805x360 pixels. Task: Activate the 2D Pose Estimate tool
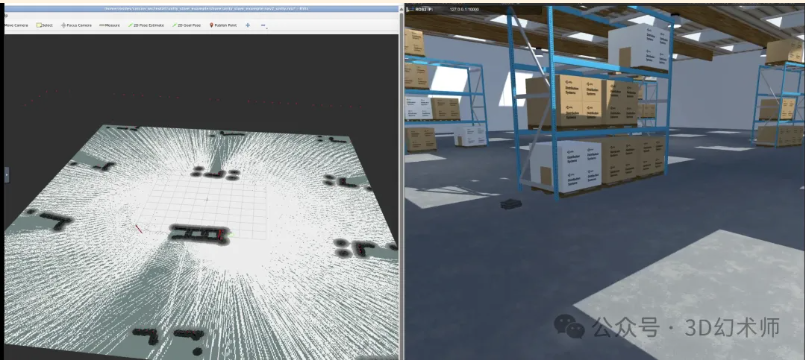pos(146,25)
